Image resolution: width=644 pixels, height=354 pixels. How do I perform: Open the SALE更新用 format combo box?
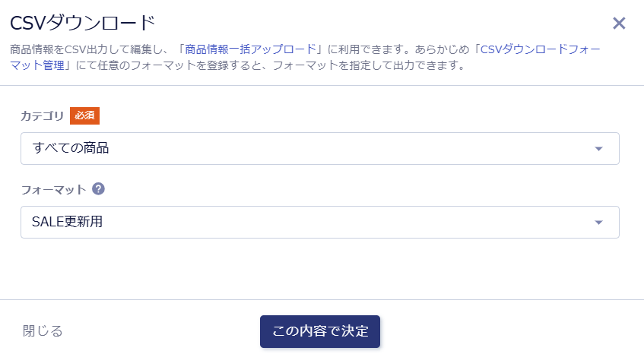[319, 223]
